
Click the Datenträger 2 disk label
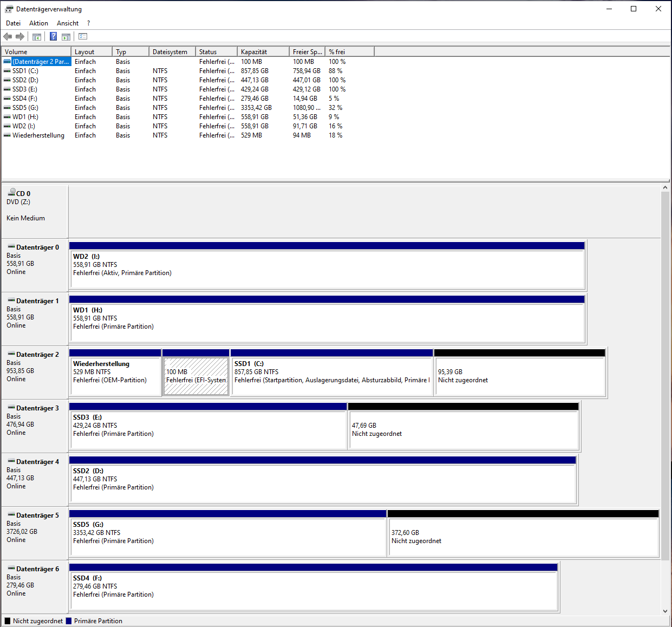click(37, 355)
